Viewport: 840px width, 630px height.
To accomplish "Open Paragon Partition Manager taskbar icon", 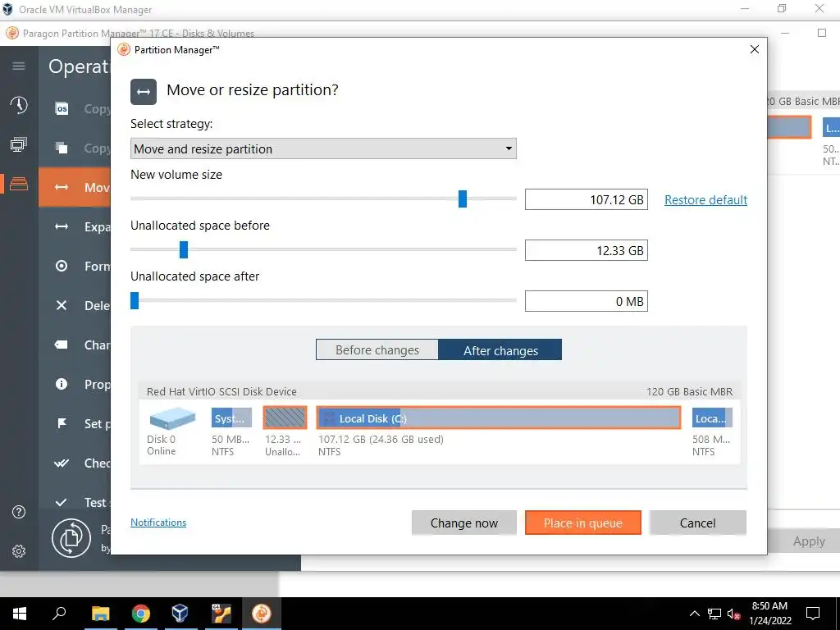I will (x=262, y=614).
